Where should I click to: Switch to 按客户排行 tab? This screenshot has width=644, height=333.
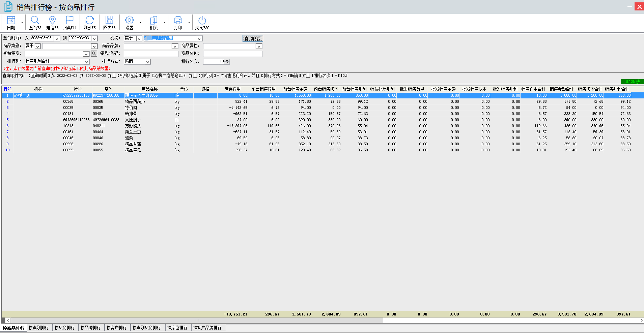click(116, 328)
